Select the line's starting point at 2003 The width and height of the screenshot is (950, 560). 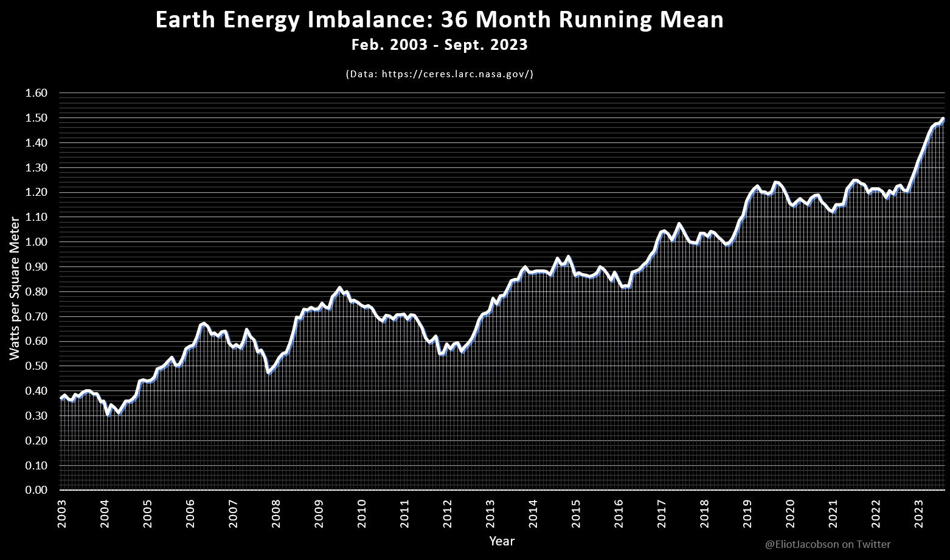click(x=61, y=398)
